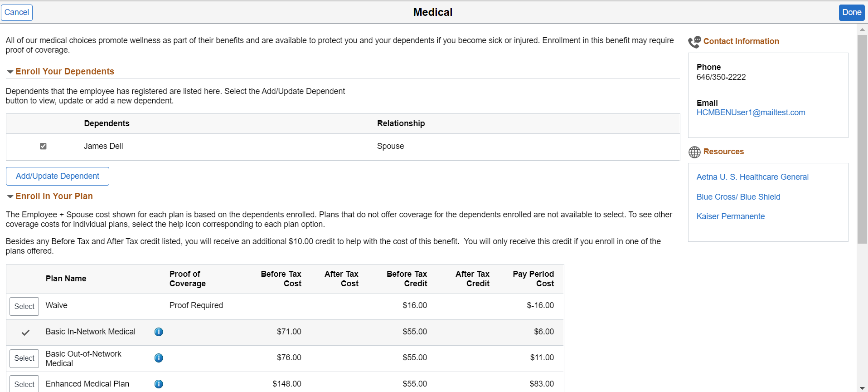Image resolution: width=868 pixels, height=392 pixels.
Task: Click the Resources globe icon
Action: (x=694, y=152)
